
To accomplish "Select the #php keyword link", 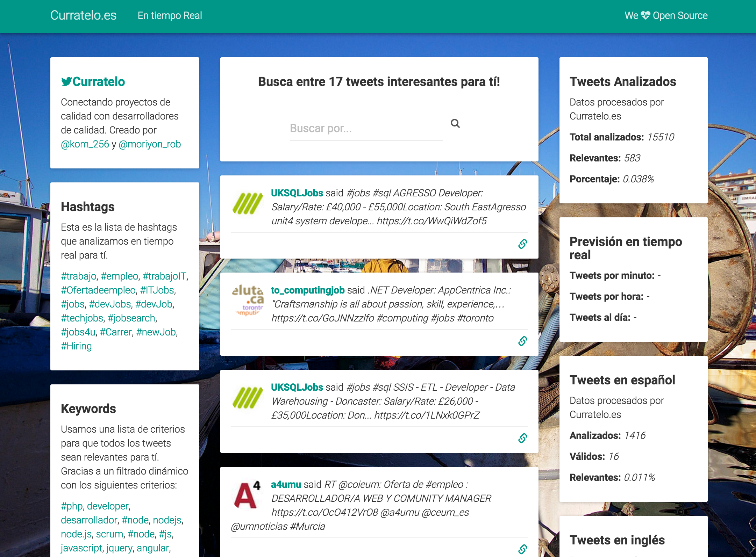I will pos(72,506).
